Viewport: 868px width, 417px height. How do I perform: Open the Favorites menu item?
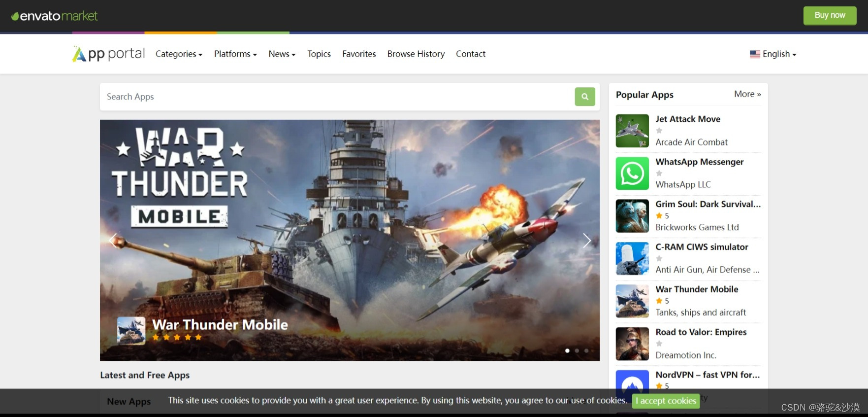(x=359, y=54)
